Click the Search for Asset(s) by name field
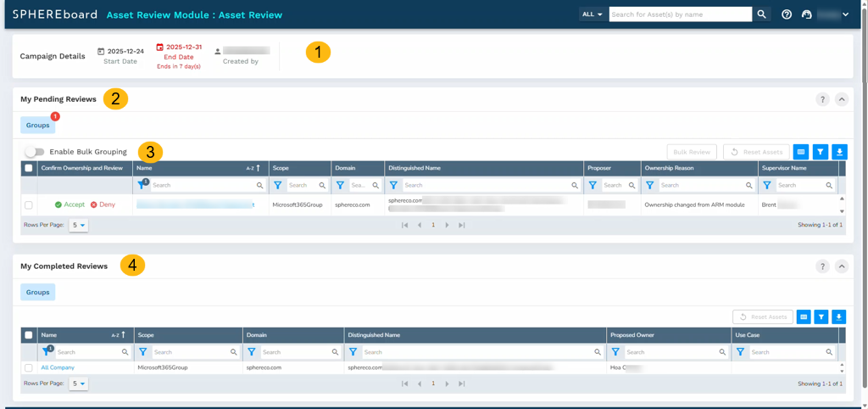The width and height of the screenshot is (868, 409). click(x=681, y=14)
